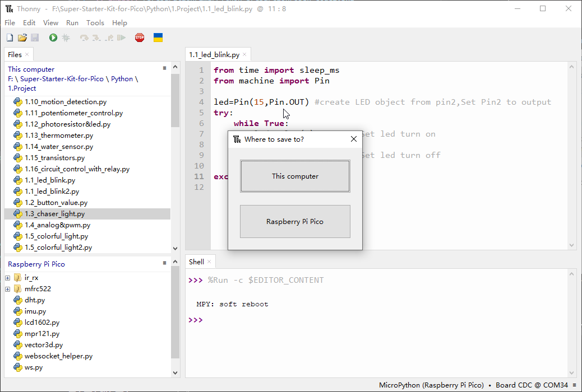Click the Save floppy disk icon
The image size is (582, 392).
(35, 38)
